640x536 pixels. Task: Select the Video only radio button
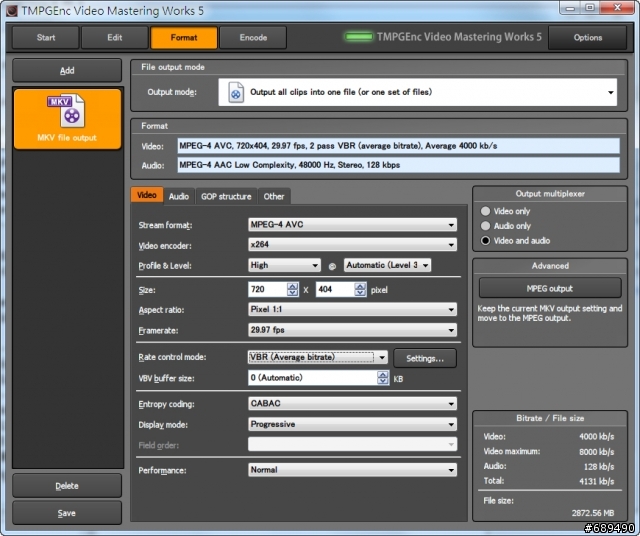pos(487,211)
